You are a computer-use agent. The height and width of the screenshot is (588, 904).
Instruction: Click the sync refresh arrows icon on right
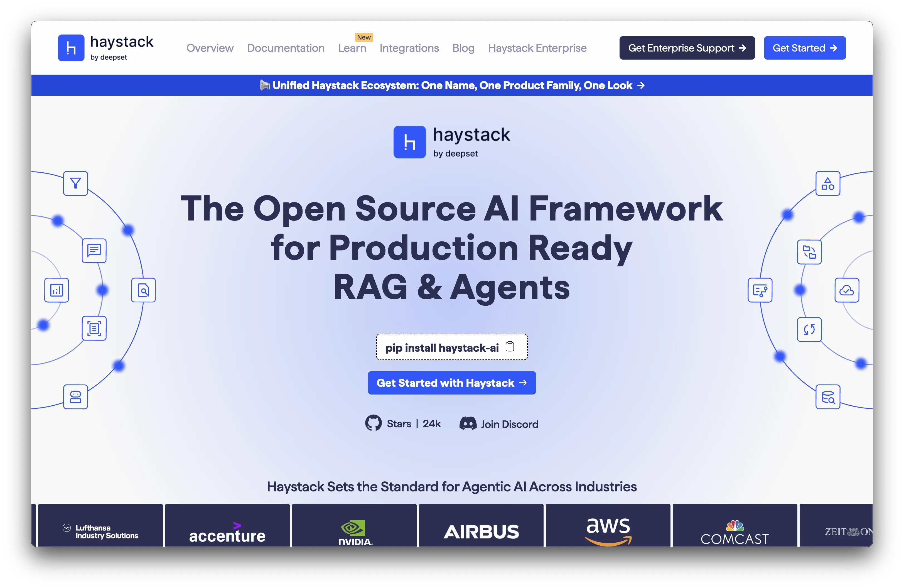point(809,329)
